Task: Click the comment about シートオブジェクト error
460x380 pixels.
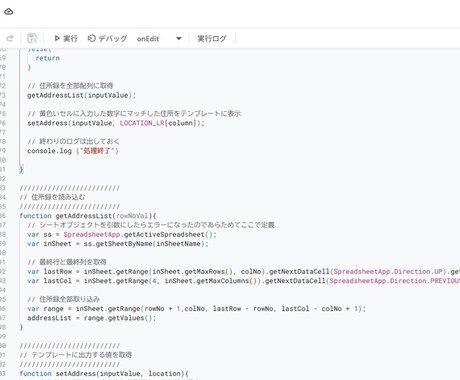Action: [x=151, y=225]
